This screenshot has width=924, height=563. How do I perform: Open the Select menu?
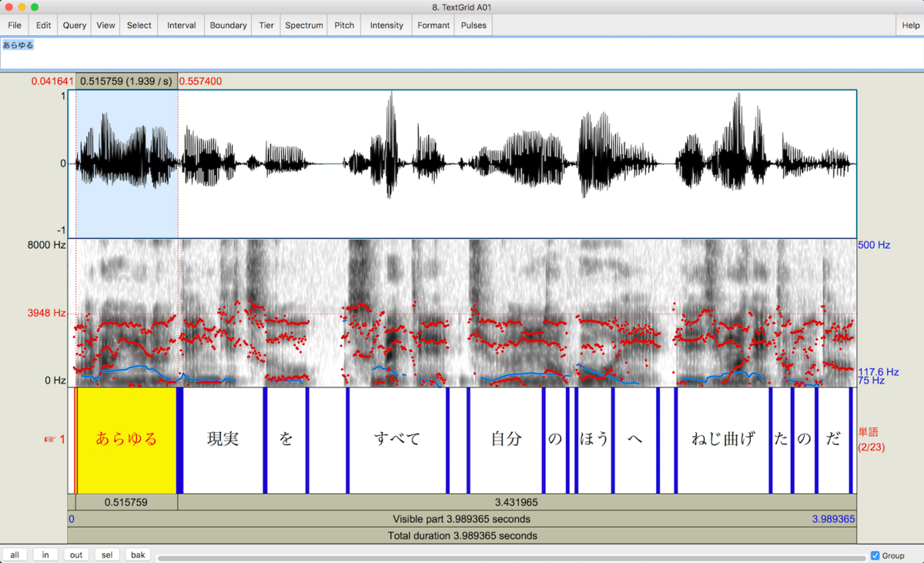point(139,25)
